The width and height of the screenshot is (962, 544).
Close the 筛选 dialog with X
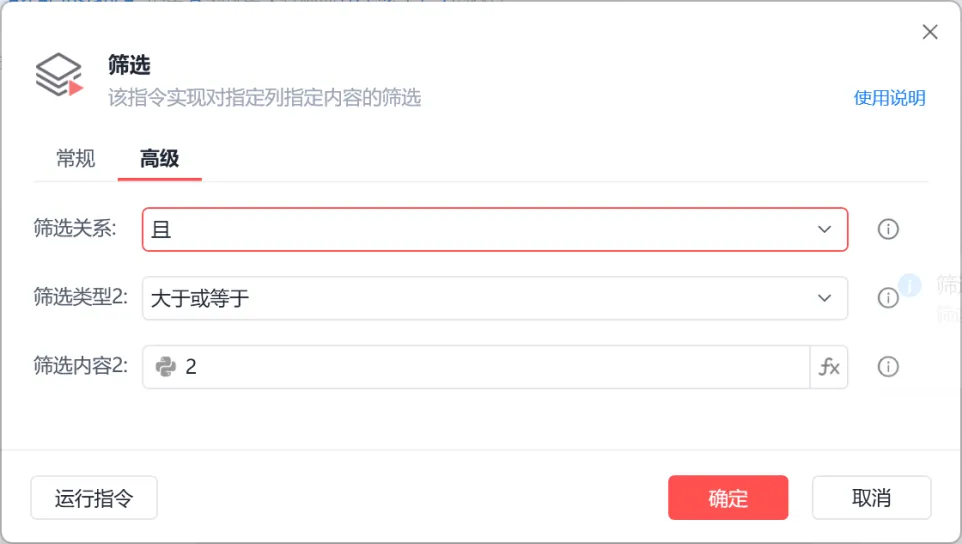[x=930, y=32]
